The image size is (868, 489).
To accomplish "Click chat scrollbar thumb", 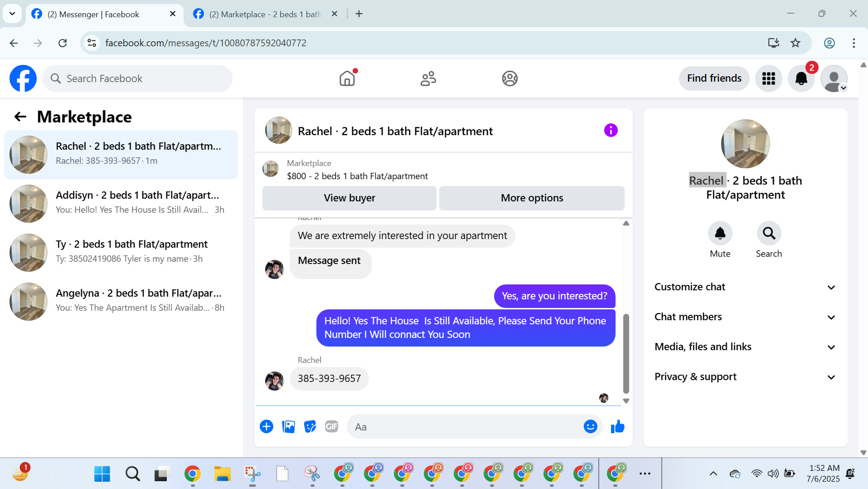I will click(626, 354).
